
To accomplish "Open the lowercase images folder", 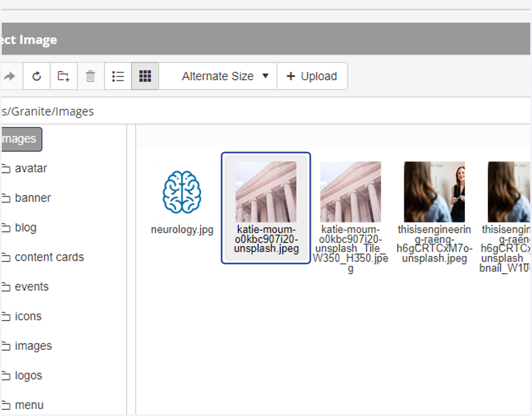I will [33, 346].
